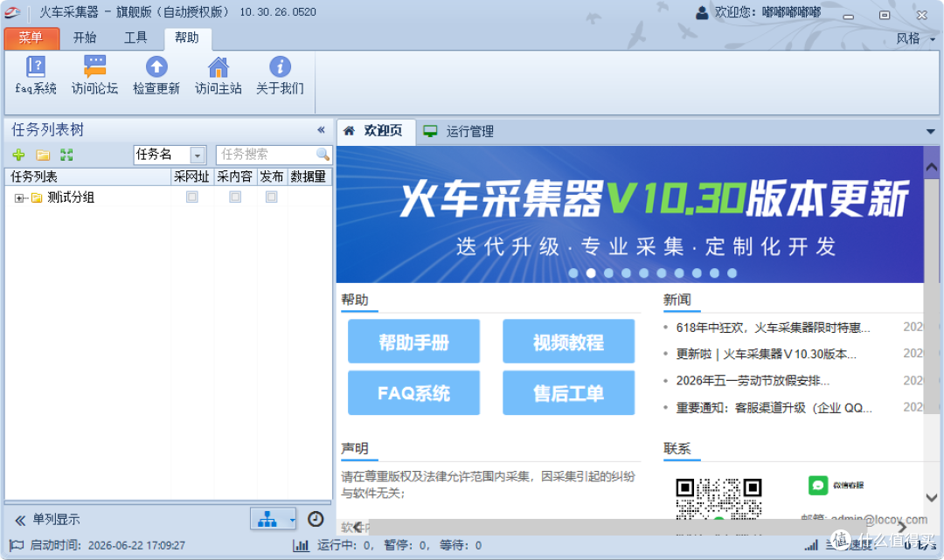The width and height of the screenshot is (944, 560).
Task: Open the 618年中狂欢 news link
Action: (x=773, y=328)
